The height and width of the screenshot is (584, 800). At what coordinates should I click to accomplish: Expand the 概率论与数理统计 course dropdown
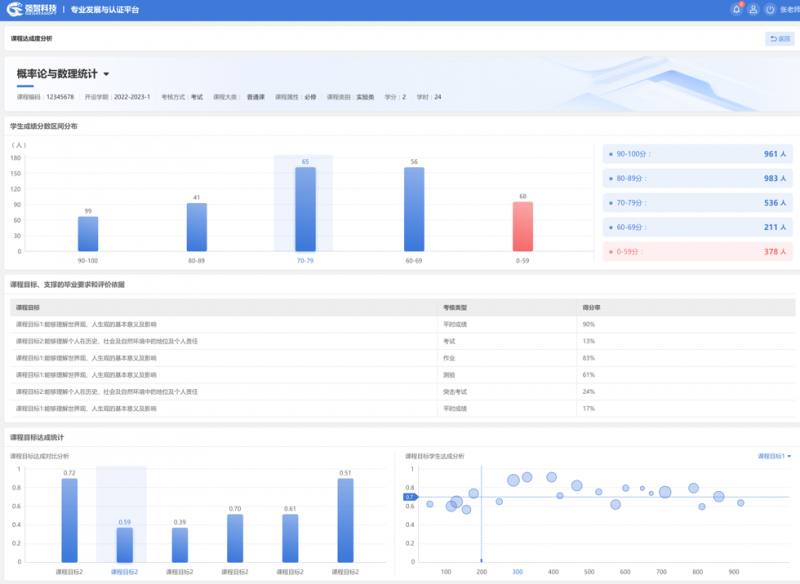tap(106, 74)
